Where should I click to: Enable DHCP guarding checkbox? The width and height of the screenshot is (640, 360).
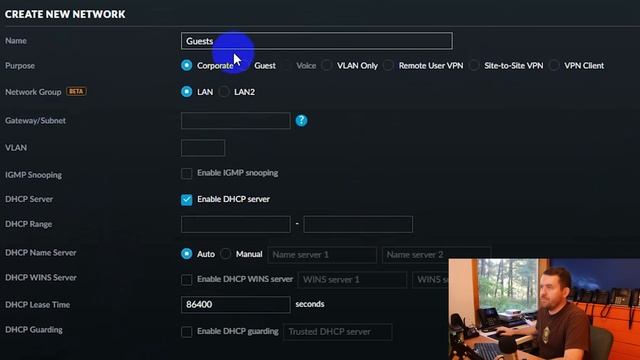point(187,331)
